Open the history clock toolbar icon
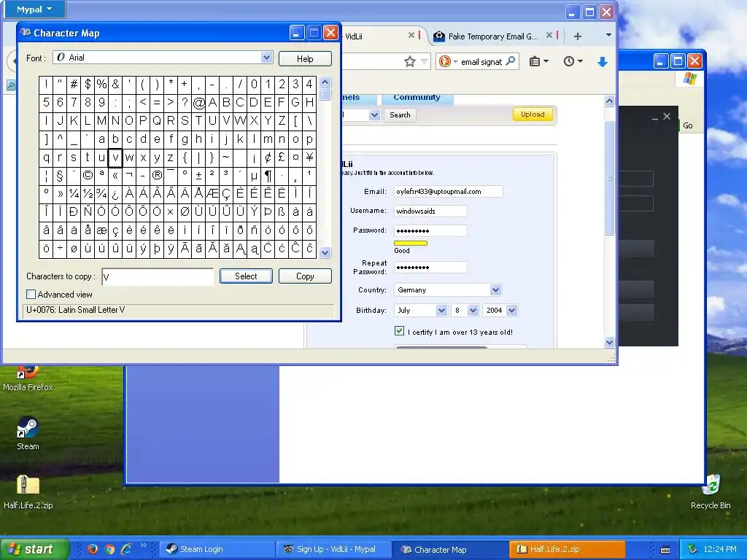Image resolution: width=747 pixels, height=560 pixels. coord(573,61)
